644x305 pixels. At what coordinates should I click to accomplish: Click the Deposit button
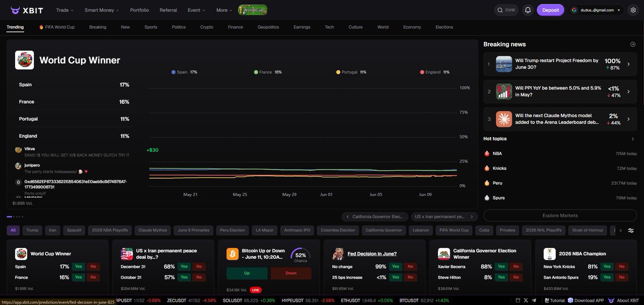tap(551, 10)
